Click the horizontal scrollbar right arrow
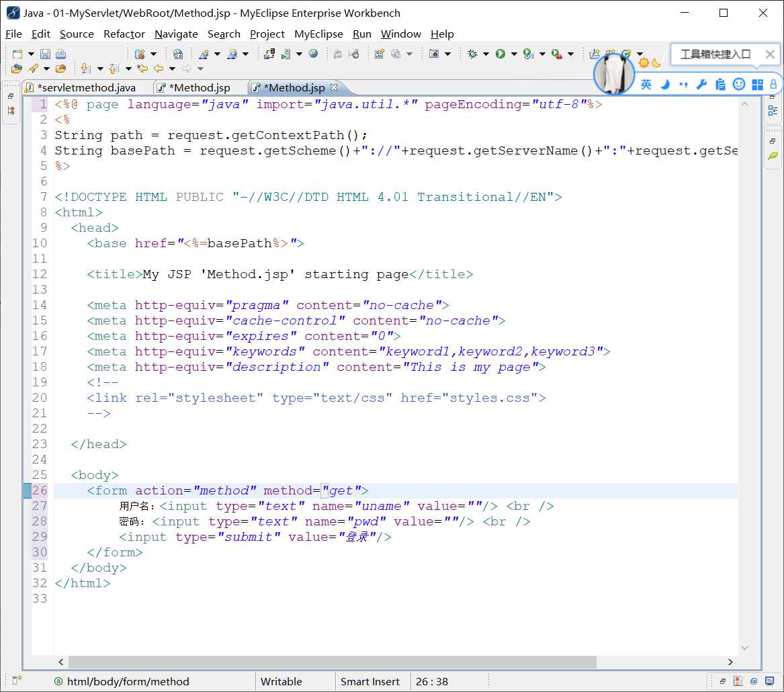The width and height of the screenshot is (784, 692). (x=730, y=662)
